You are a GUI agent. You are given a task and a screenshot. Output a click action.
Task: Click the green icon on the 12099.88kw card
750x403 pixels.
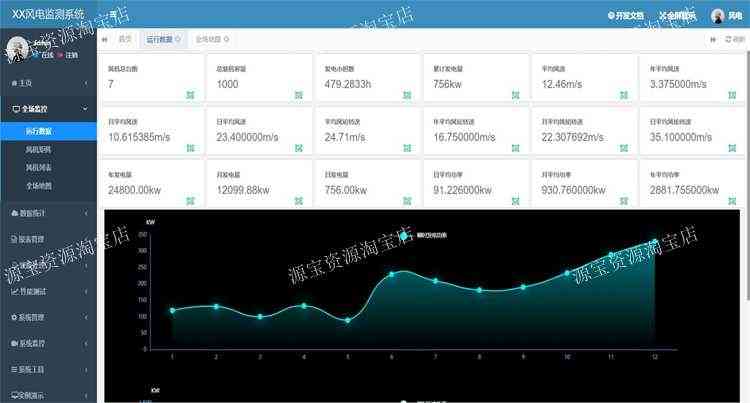(299, 201)
